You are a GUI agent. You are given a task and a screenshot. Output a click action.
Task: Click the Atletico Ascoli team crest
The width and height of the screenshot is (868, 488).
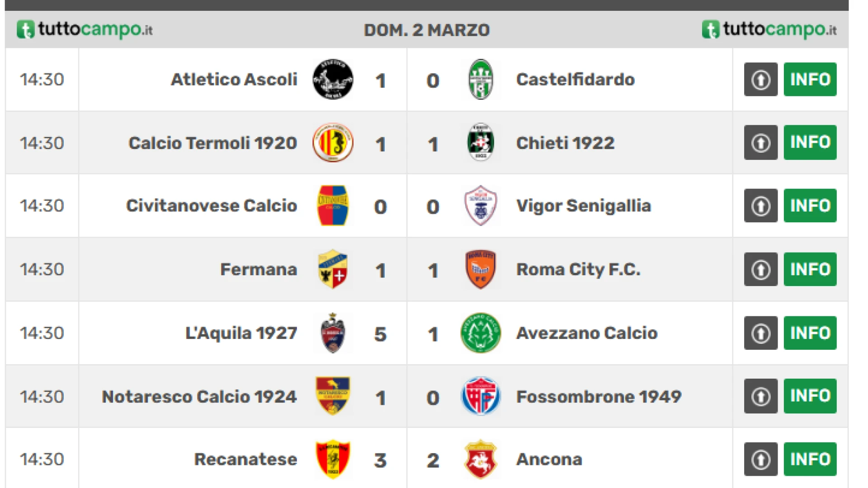click(x=333, y=80)
